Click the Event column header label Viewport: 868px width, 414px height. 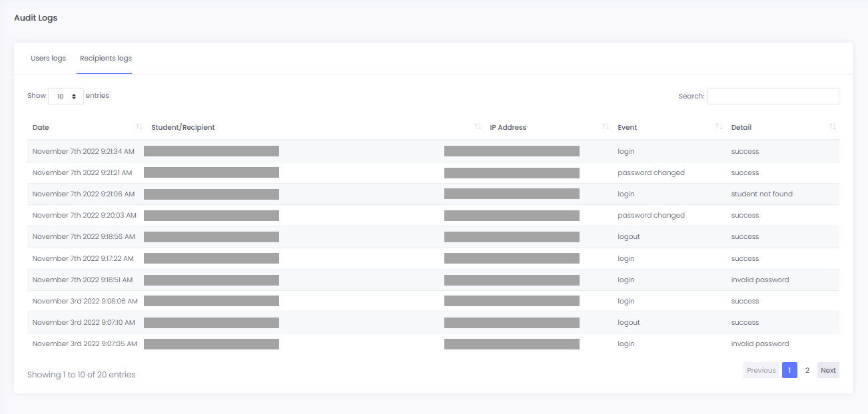click(x=627, y=127)
